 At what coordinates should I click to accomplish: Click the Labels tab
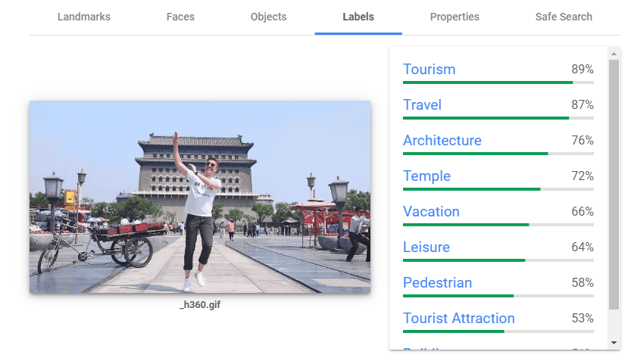click(358, 17)
